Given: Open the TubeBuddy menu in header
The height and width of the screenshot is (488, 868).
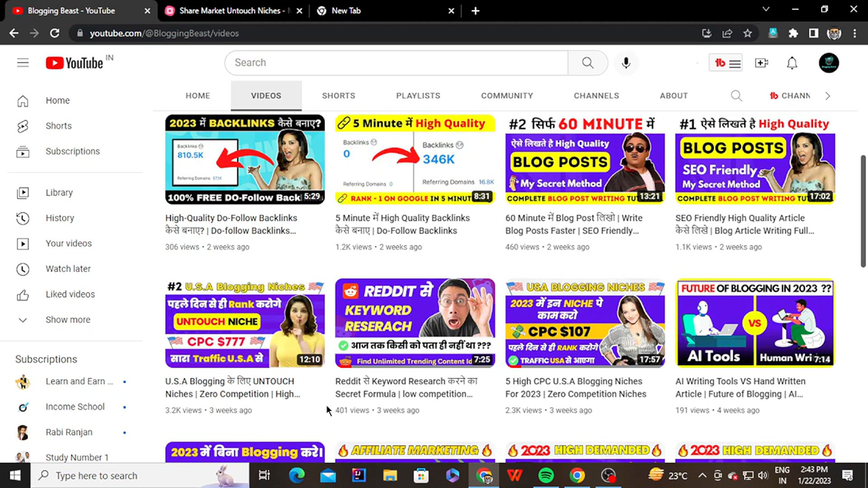Looking at the screenshot, I should coord(726,63).
